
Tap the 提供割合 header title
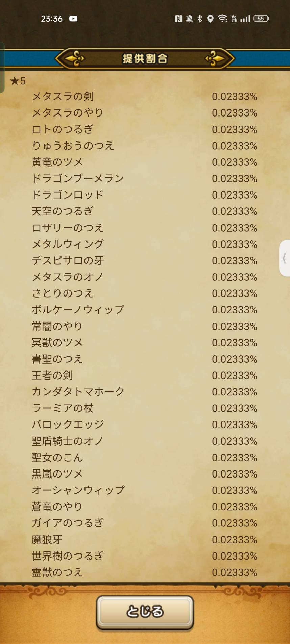(145, 58)
